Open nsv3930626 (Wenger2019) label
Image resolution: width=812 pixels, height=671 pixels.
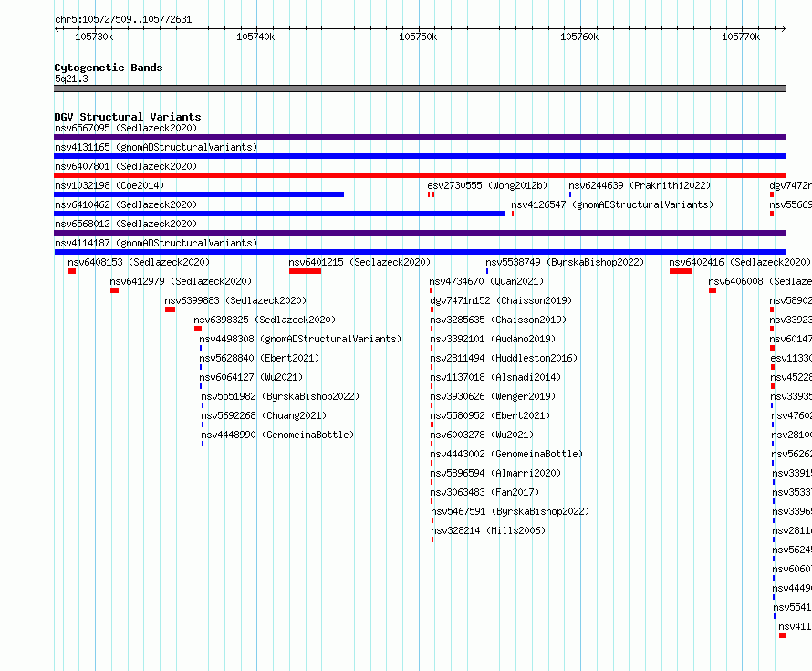coord(493,396)
